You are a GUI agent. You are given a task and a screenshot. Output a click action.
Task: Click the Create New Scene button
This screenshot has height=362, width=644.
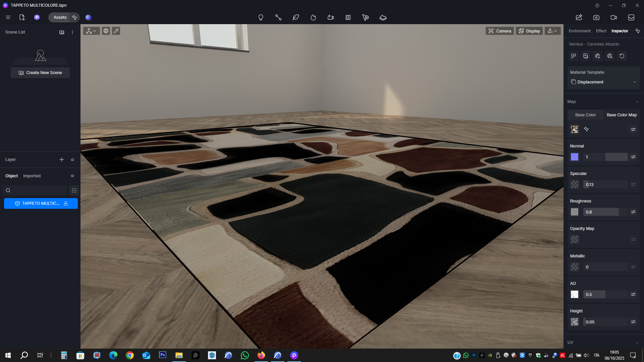point(40,73)
